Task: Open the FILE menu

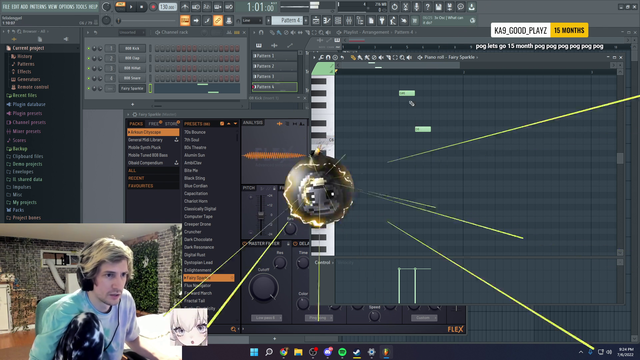Action: pyautogui.click(x=6, y=7)
